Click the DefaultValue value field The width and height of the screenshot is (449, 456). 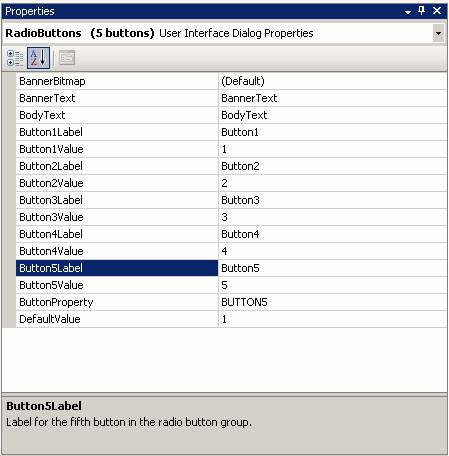(x=333, y=319)
